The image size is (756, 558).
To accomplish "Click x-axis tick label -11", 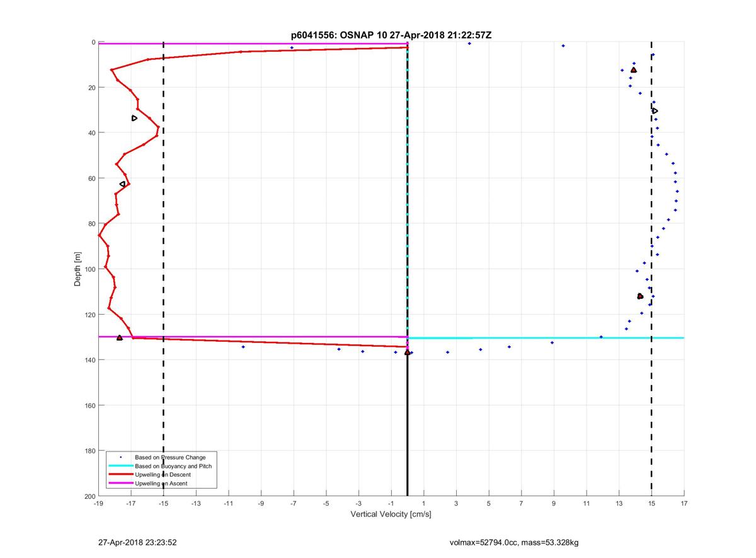I will pos(229,503).
